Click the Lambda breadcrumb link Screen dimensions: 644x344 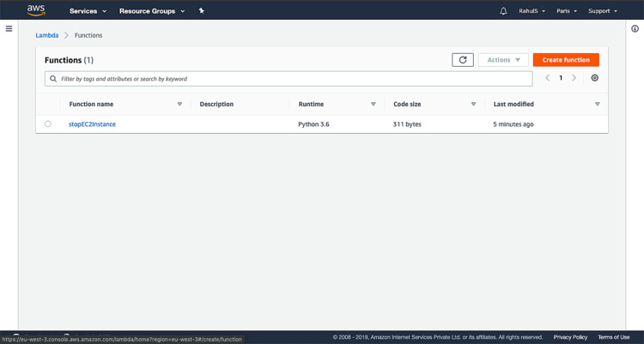(x=47, y=35)
